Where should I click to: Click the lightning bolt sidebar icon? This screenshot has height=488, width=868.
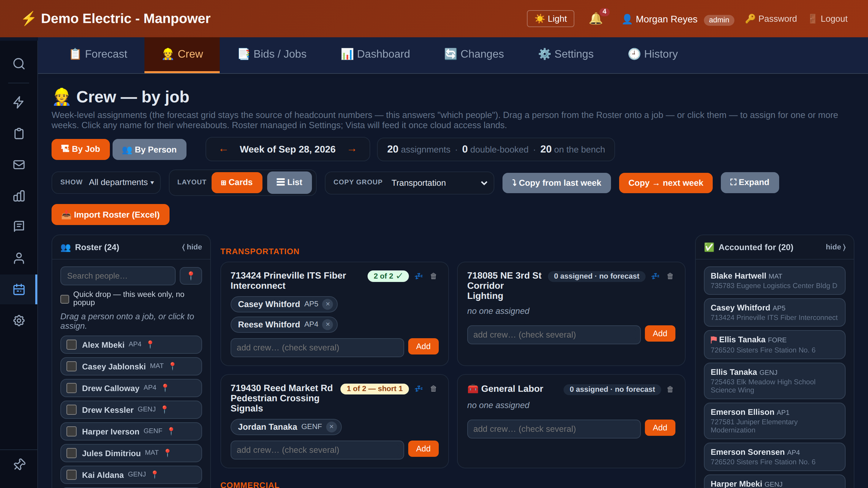(19, 102)
